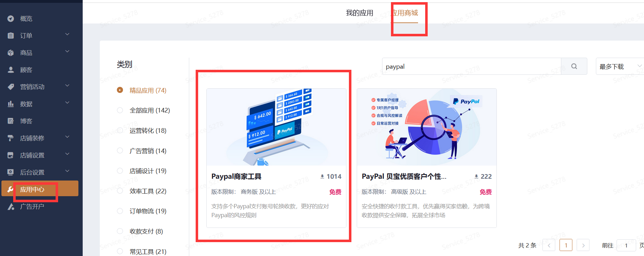
Task: Click the magnifier search button
Action: click(x=574, y=66)
